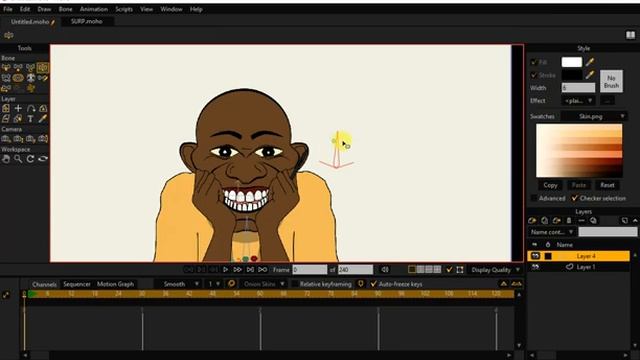Click the Effect options ellipsis button
The width and height of the screenshot is (640, 360).
click(607, 100)
